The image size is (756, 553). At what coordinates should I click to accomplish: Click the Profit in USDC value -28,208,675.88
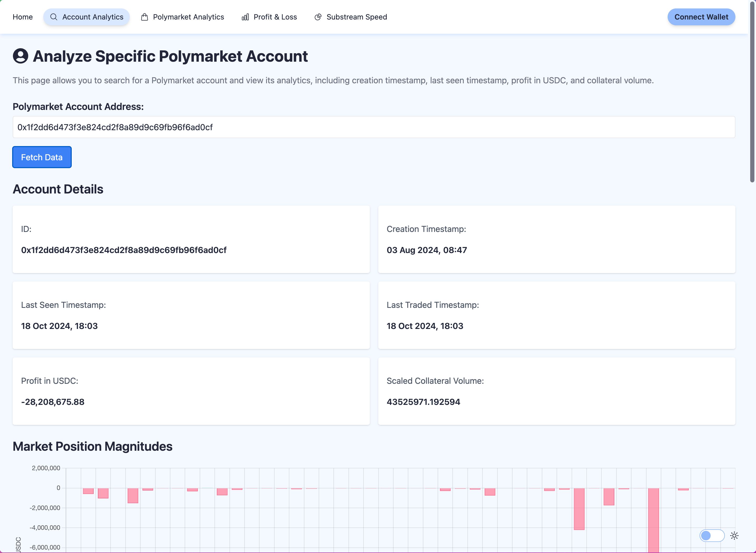52,402
